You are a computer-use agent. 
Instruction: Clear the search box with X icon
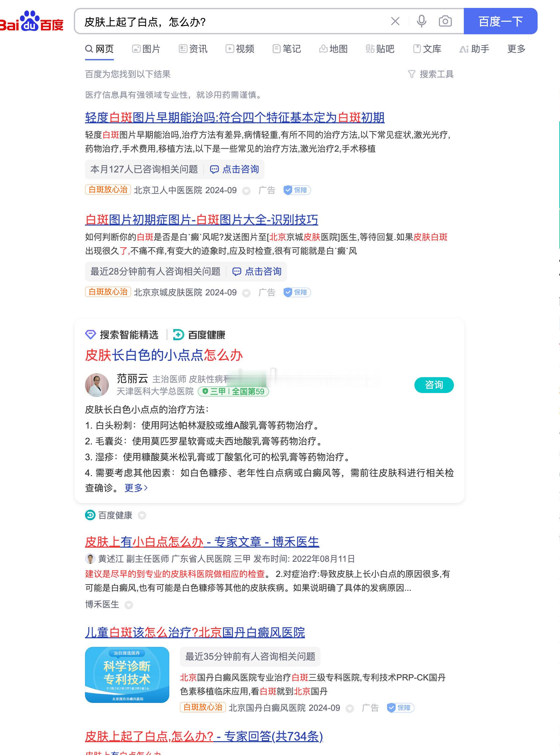395,21
